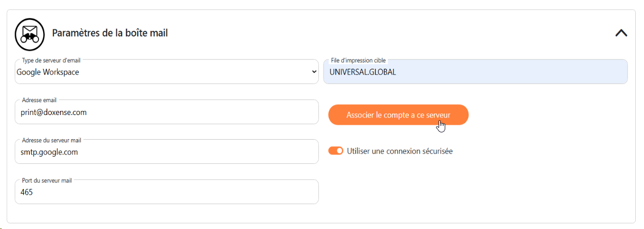Click the 'Utiliser une connexion sécurisée' label
644x229 pixels.
(400, 151)
